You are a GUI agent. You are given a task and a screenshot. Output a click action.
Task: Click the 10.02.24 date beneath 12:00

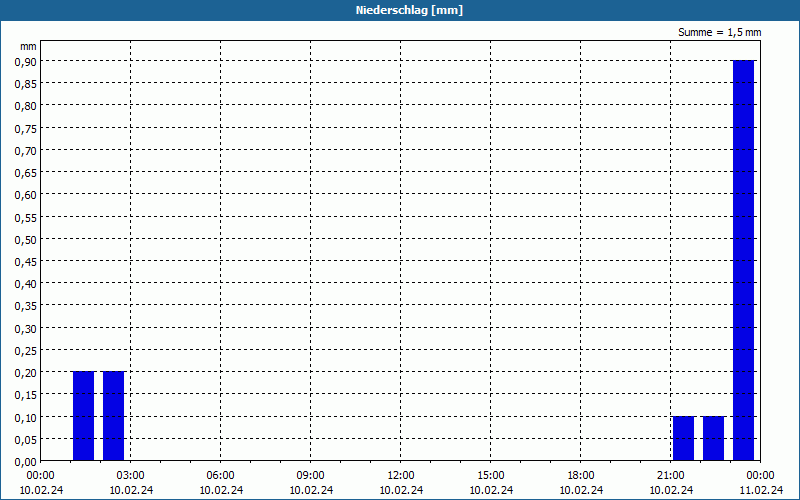point(401,490)
